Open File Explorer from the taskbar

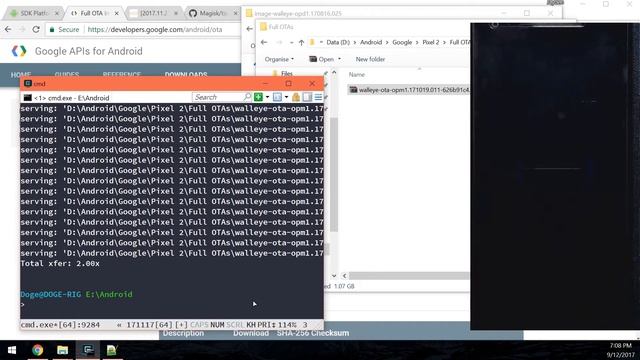pyautogui.click(x=62, y=350)
